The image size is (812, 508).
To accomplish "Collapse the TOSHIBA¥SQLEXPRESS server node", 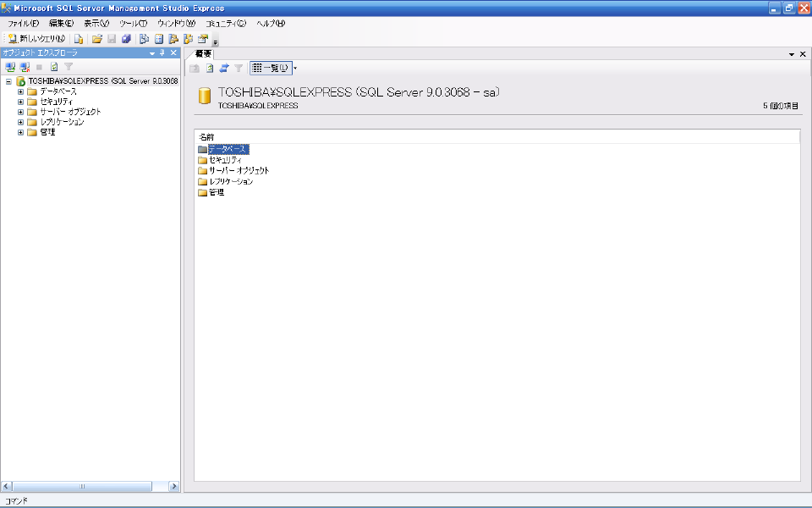I will click(x=8, y=81).
